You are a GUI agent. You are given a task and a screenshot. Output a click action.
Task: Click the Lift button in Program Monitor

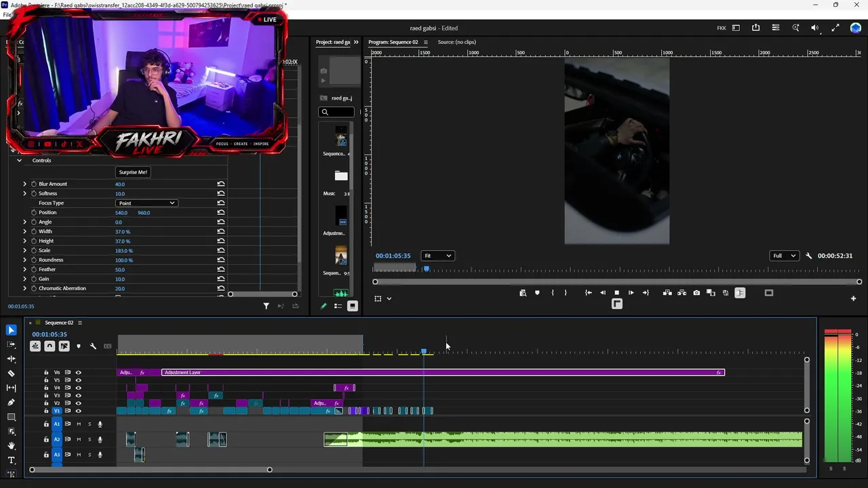[667, 293]
